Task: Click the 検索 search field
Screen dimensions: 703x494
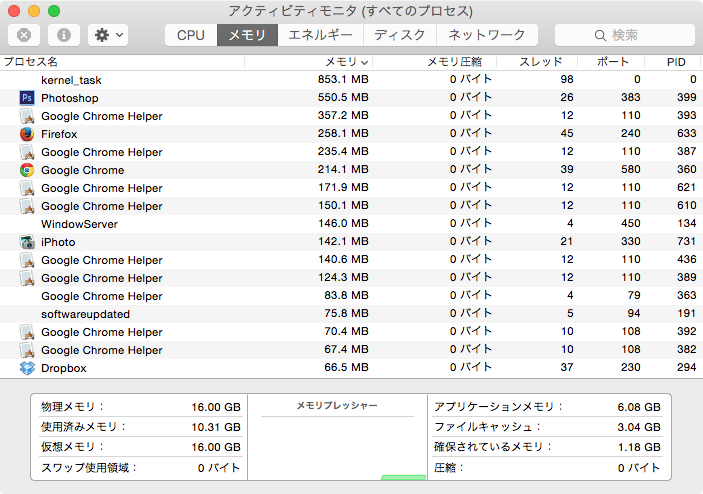Action: tap(625, 35)
